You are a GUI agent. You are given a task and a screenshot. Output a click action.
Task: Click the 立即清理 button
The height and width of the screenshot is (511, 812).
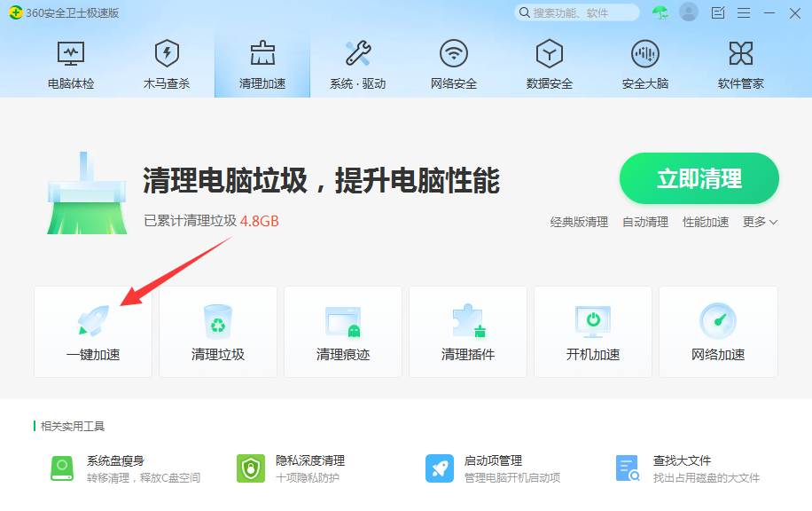[699, 178]
